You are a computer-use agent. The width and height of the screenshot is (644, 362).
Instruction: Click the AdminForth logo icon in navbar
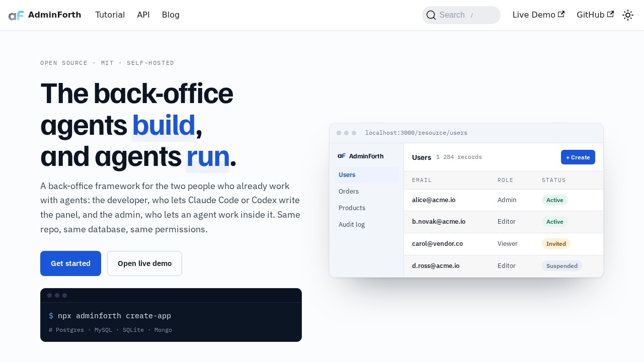(16, 15)
